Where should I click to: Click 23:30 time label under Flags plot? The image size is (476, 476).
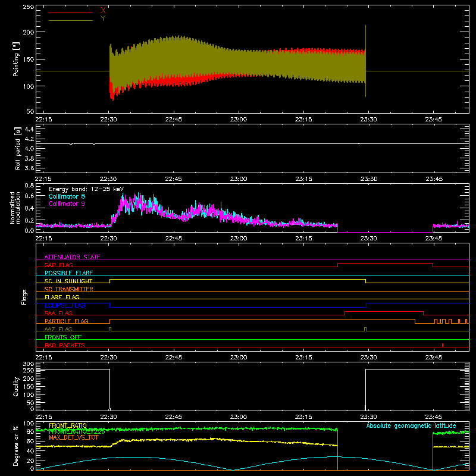(x=368, y=358)
